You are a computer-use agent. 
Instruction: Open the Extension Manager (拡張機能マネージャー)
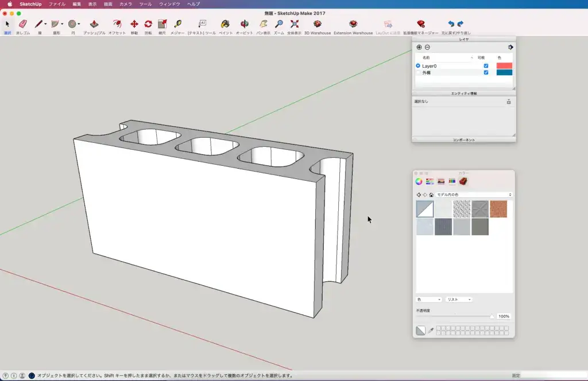pos(420,24)
